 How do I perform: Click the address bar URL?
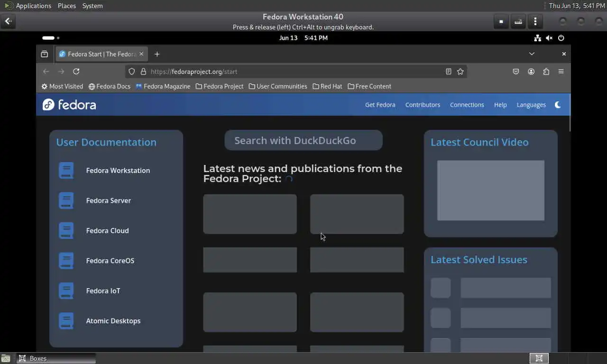(x=194, y=72)
